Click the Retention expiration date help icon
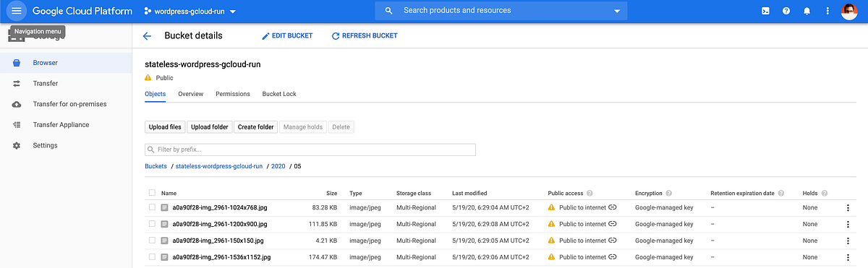 tap(780, 194)
